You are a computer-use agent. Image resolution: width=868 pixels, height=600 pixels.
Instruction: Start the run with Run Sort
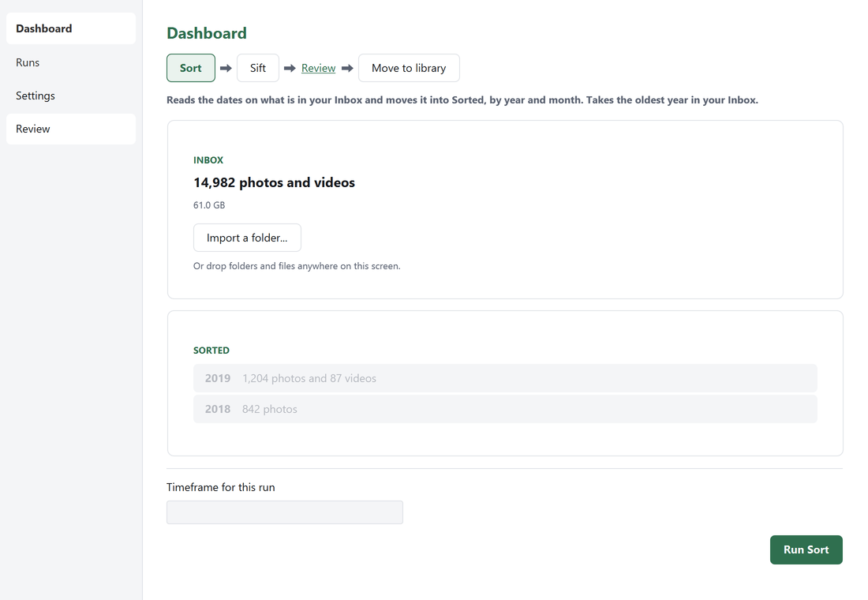[x=806, y=549]
